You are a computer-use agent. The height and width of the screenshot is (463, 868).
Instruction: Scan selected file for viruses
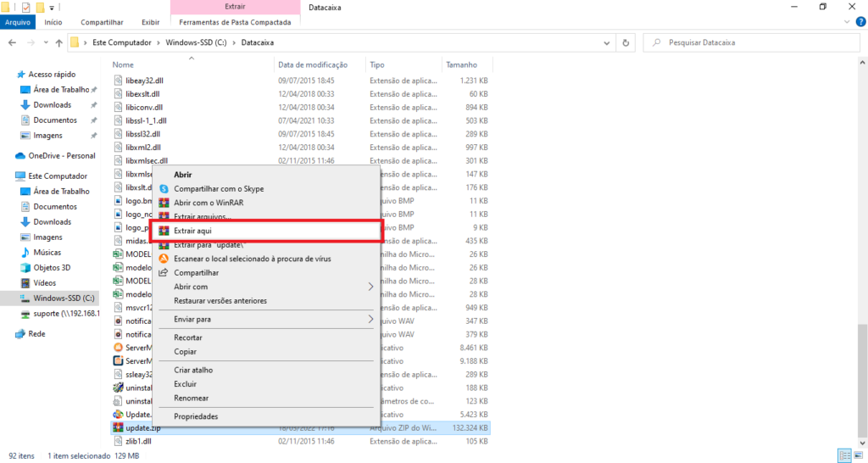pos(252,259)
